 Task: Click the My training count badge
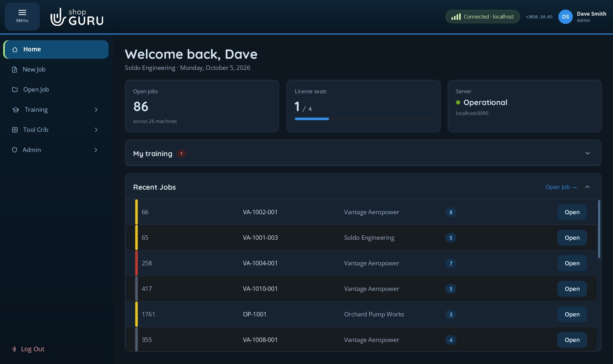[x=181, y=154]
